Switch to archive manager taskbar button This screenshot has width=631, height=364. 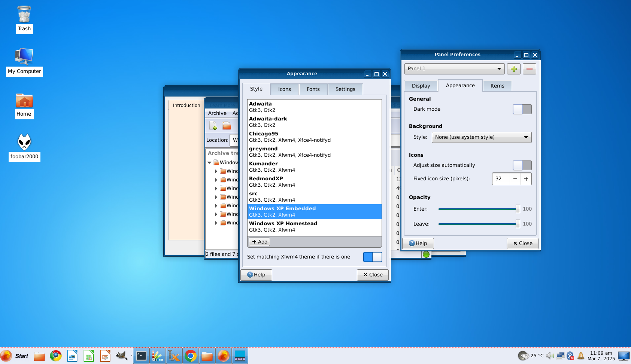click(174, 356)
